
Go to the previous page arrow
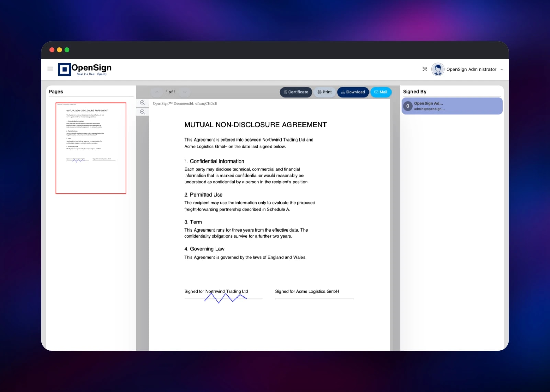157,92
